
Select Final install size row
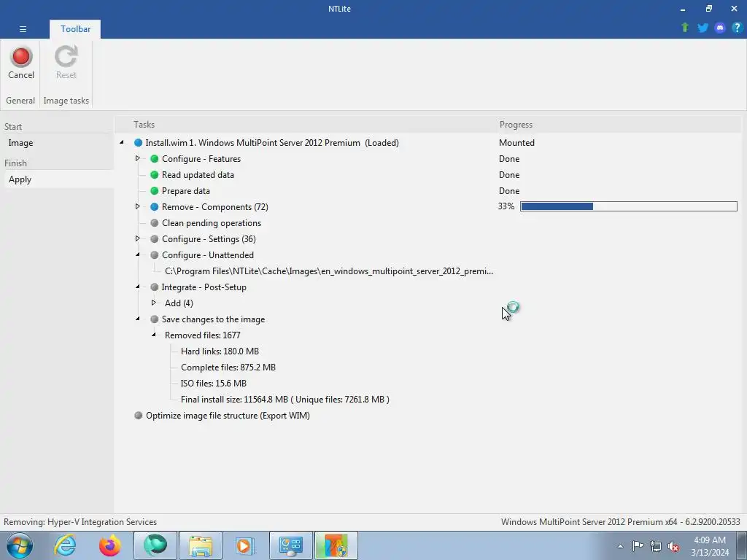pyautogui.click(x=285, y=400)
